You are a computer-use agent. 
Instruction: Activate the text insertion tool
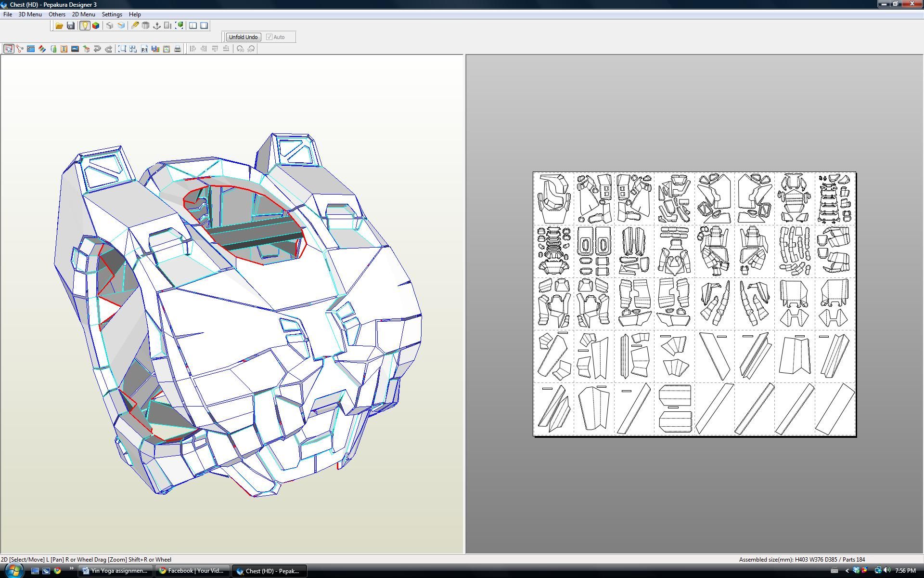pyautogui.click(x=64, y=49)
